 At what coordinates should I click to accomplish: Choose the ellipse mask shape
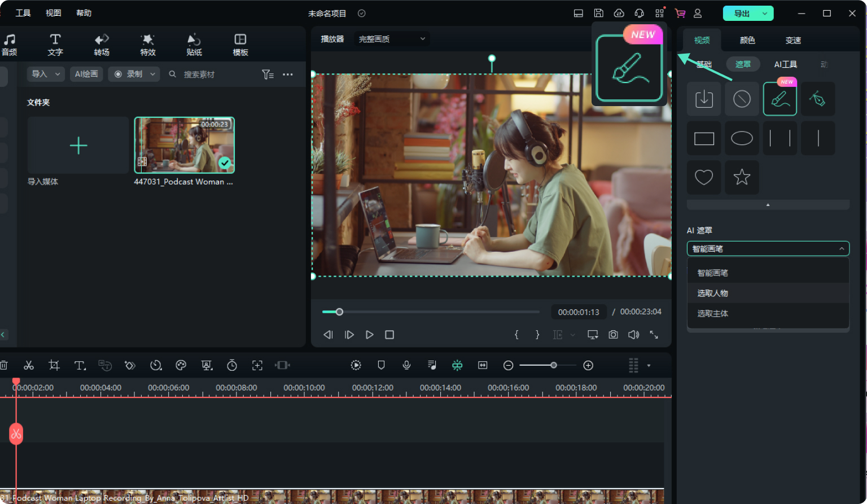(742, 138)
